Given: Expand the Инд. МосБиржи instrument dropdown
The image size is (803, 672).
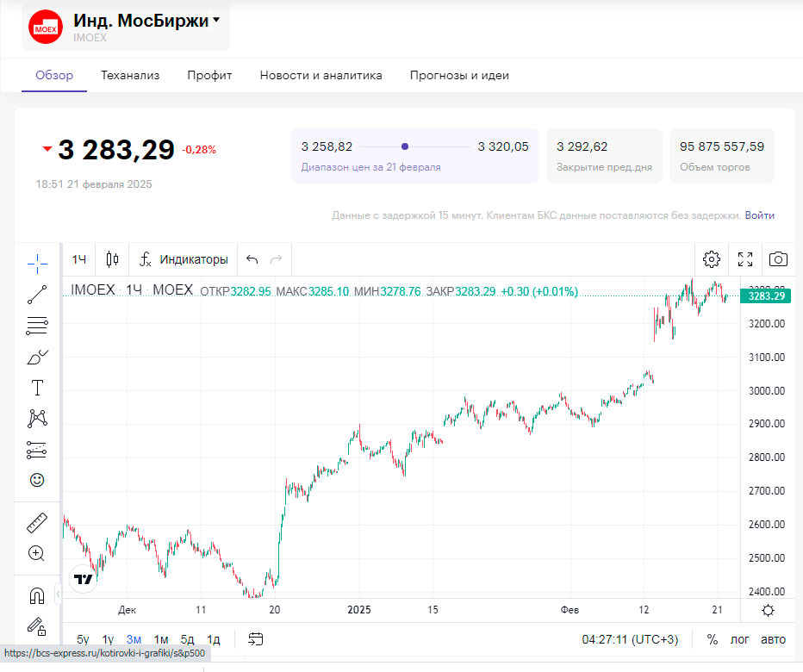Looking at the screenshot, I should [216, 20].
